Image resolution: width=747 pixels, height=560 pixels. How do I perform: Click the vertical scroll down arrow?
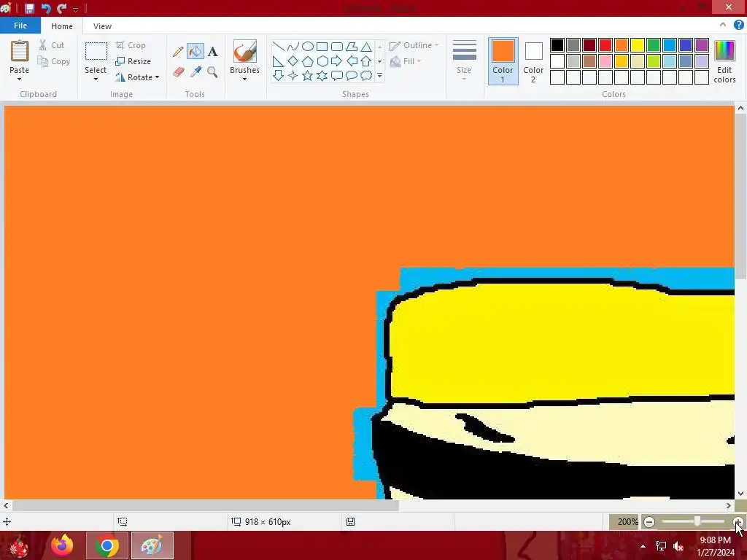point(740,494)
